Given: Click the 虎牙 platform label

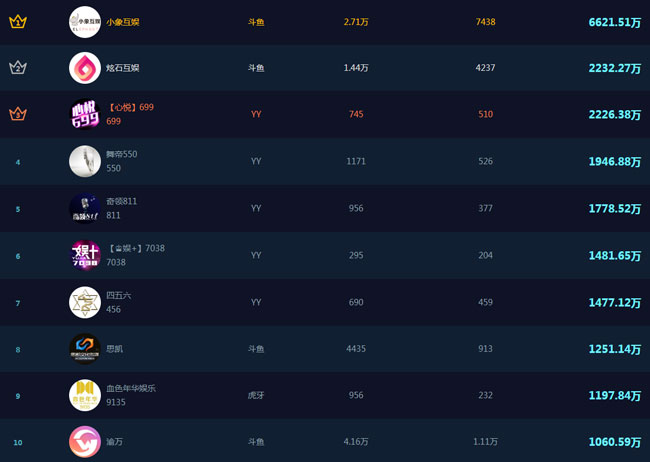Looking at the screenshot, I should [x=256, y=395].
